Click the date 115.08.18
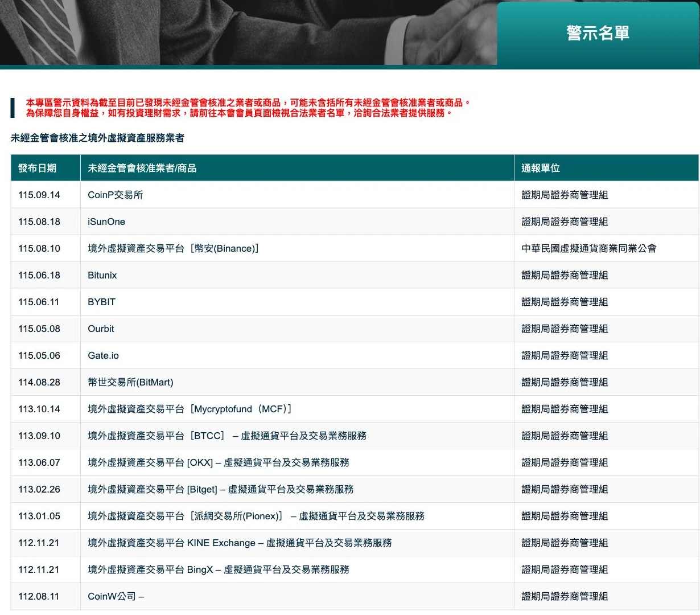The height and width of the screenshot is (615, 700). (x=39, y=222)
